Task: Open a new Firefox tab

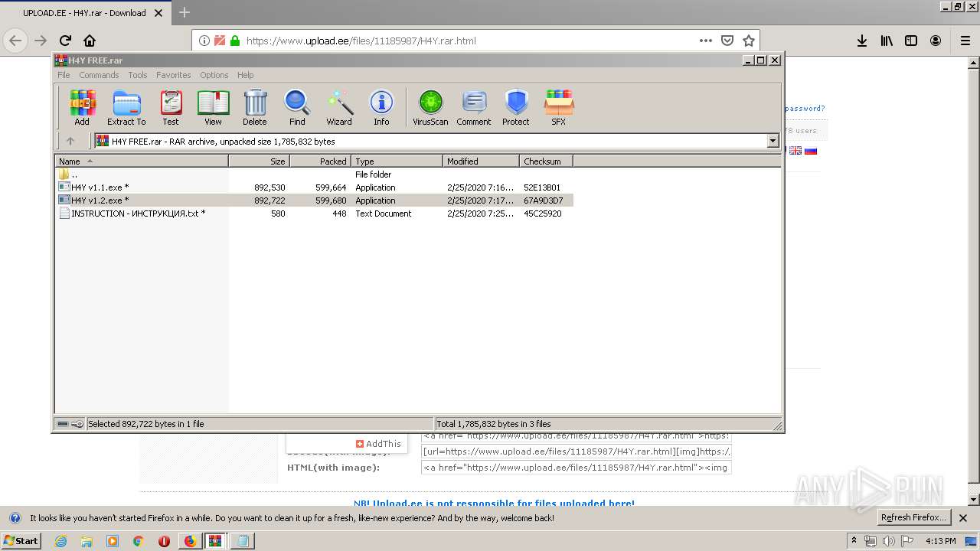Action: tap(185, 12)
